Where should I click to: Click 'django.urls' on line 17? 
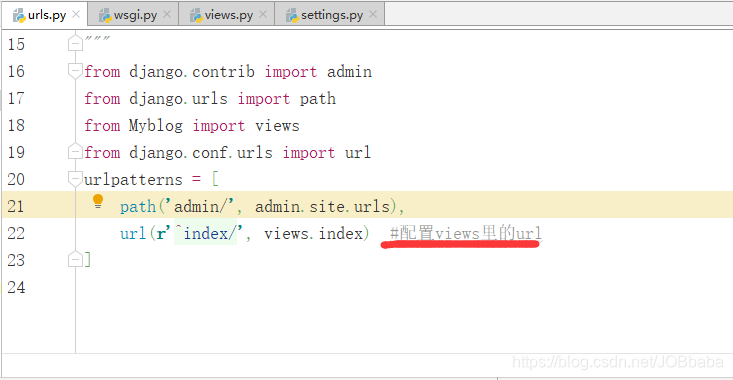click(x=178, y=99)
